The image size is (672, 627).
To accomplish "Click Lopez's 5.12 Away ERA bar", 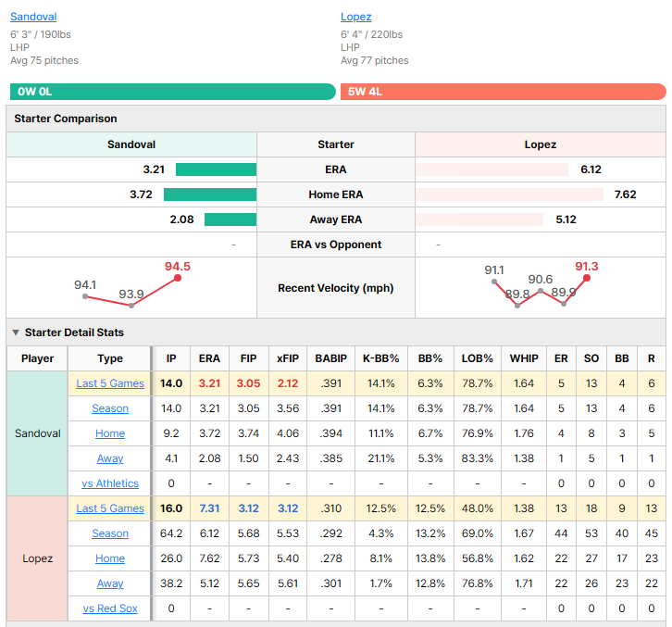I will point(479,219).
